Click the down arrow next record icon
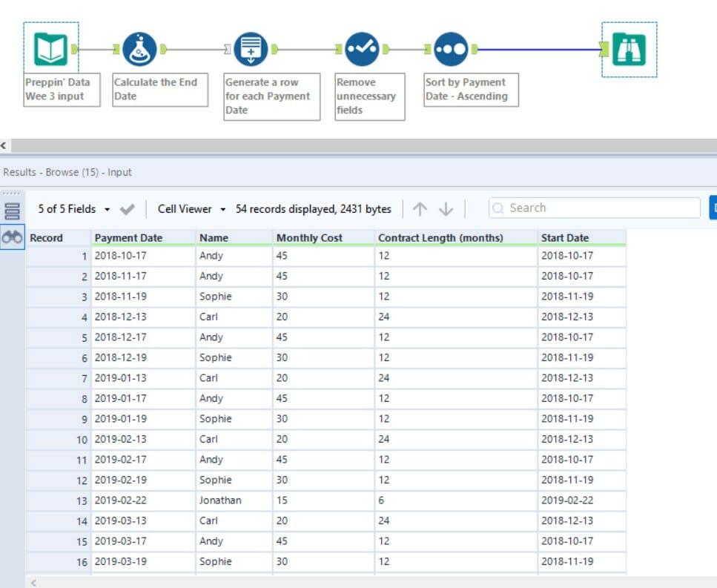The image size is (717, 588). click(x=446, y=209)
